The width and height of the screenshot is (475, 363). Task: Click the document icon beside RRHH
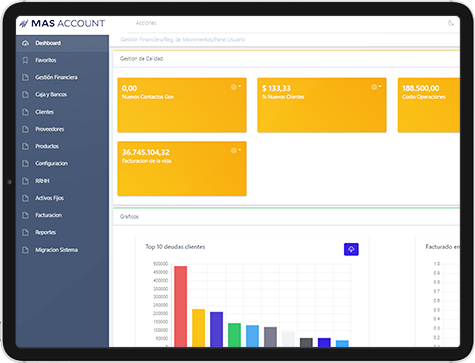tap(25, 181)
